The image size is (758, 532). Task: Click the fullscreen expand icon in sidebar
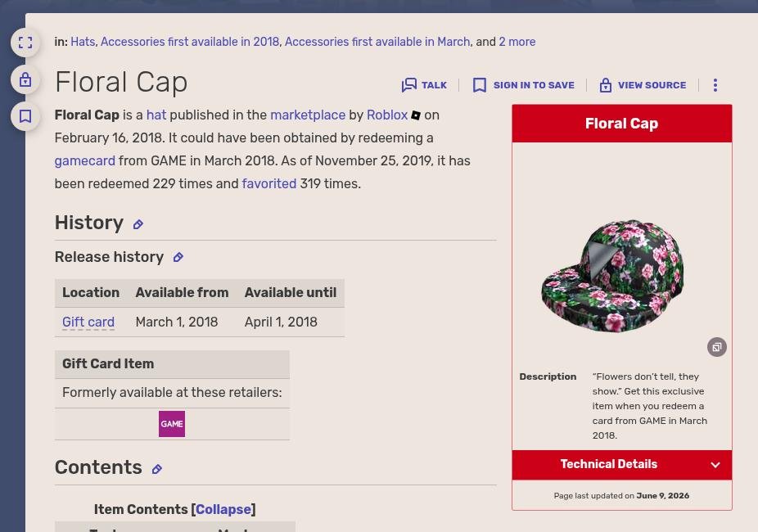point(25,43)
